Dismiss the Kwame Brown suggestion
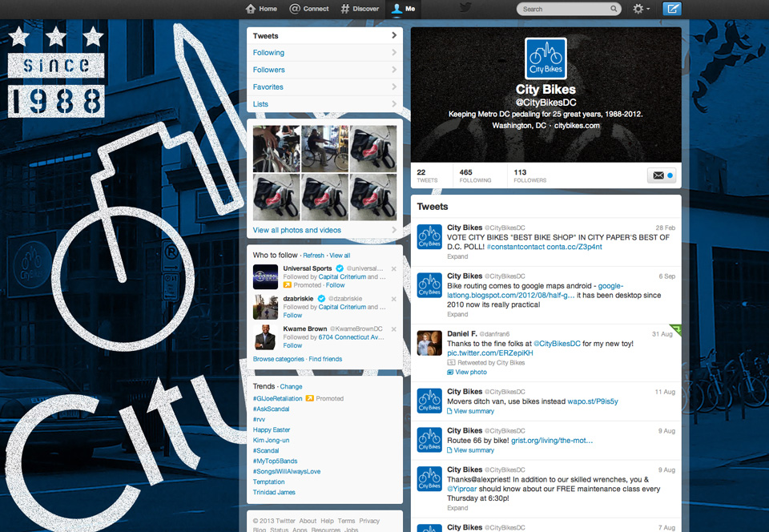Viewport: 769px width, 532px height. point(394,329)
